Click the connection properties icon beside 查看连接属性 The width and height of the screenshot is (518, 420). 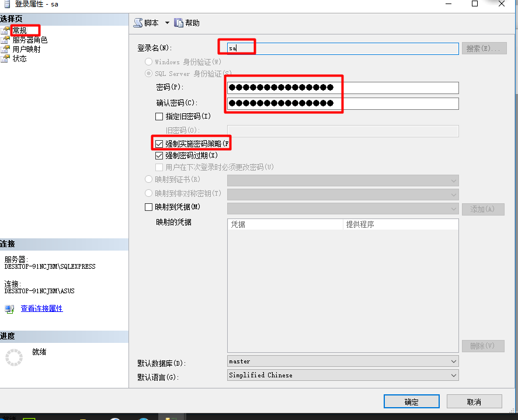(9, 308)
